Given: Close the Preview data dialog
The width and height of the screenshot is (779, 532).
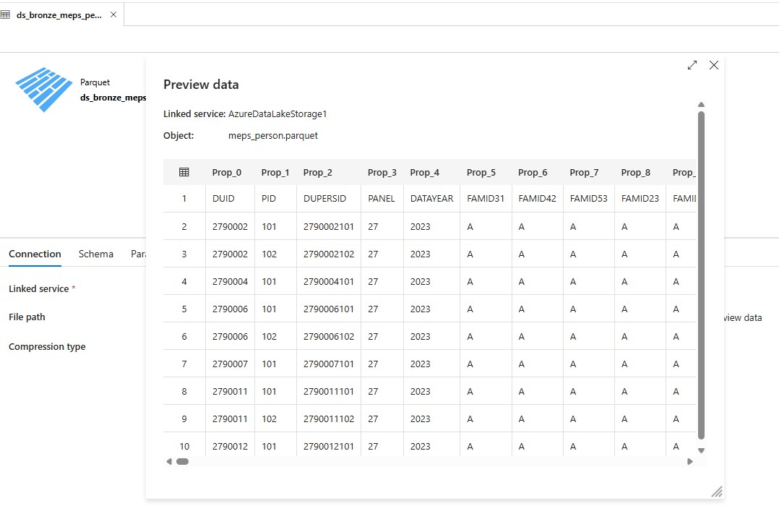Looking at the screenshot, I should [714, 65].
